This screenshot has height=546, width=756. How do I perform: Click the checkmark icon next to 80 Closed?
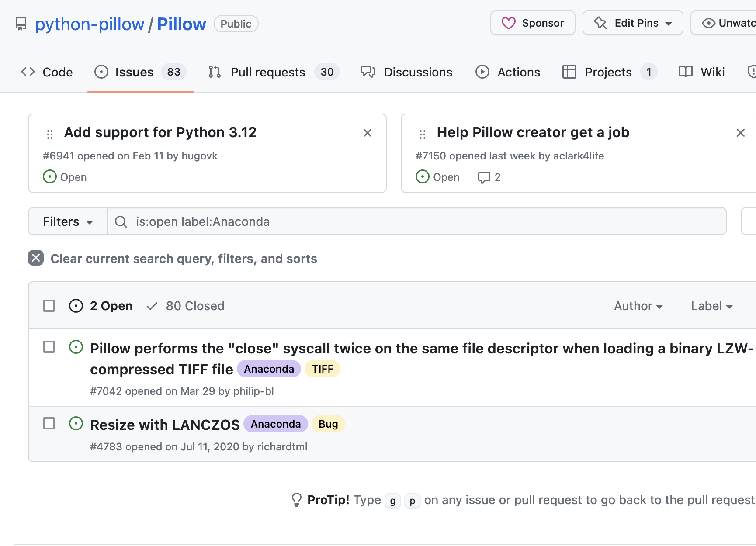pyautogui.click(x=152, y=306)
